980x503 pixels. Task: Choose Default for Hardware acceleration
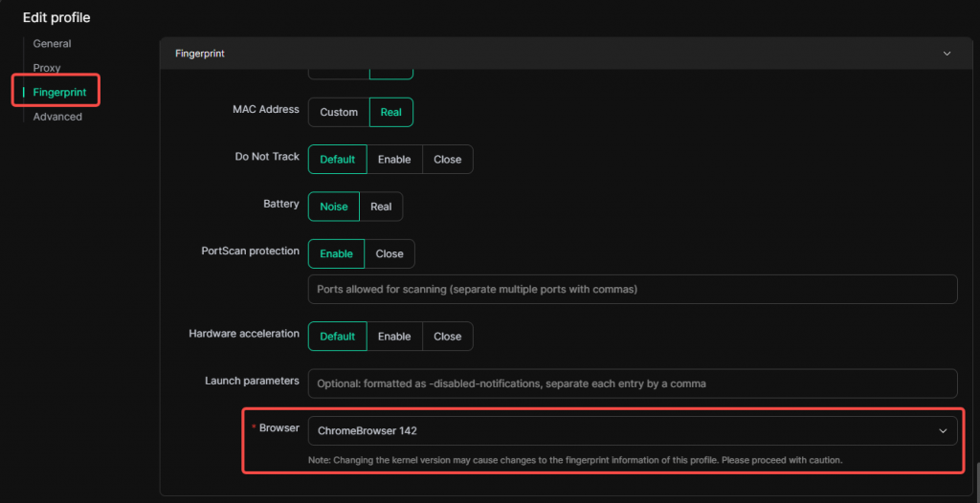pyautogui.click(x=337, y=337)
